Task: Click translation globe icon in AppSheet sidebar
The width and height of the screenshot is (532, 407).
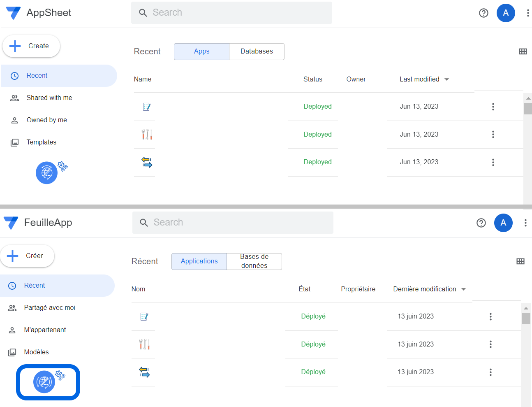Action: point(46,173)
